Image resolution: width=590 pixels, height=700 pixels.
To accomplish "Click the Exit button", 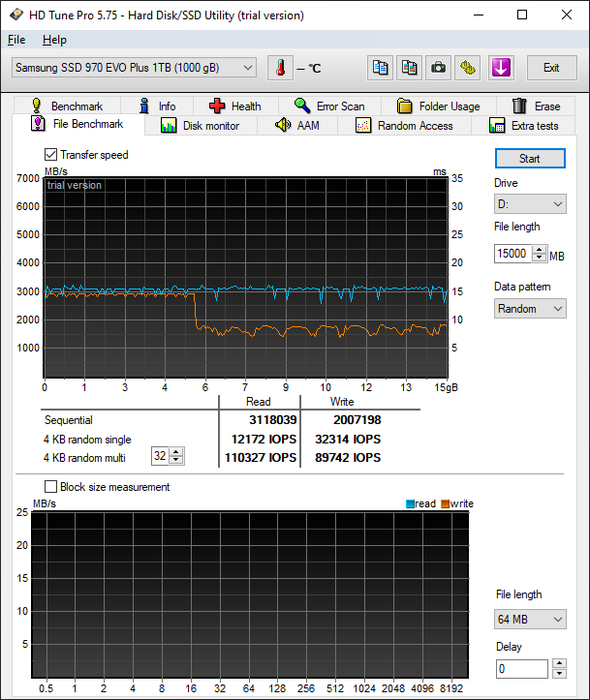I will (552, 68).
